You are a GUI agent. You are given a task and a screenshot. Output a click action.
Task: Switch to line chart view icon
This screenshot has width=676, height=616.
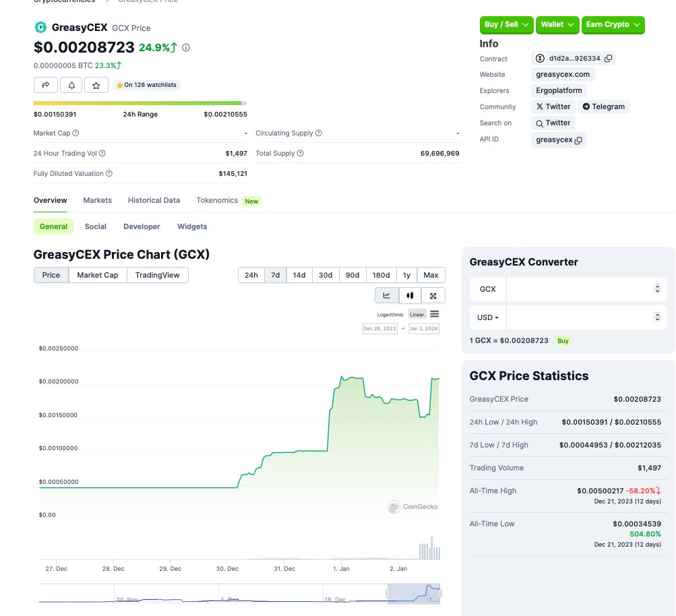click(x=387, y=295)
